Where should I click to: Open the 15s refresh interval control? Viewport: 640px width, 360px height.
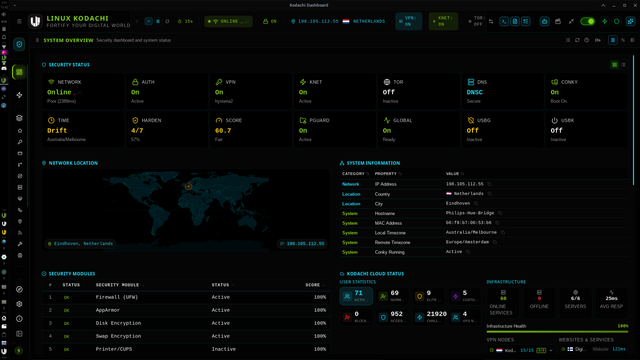[185, 21]
